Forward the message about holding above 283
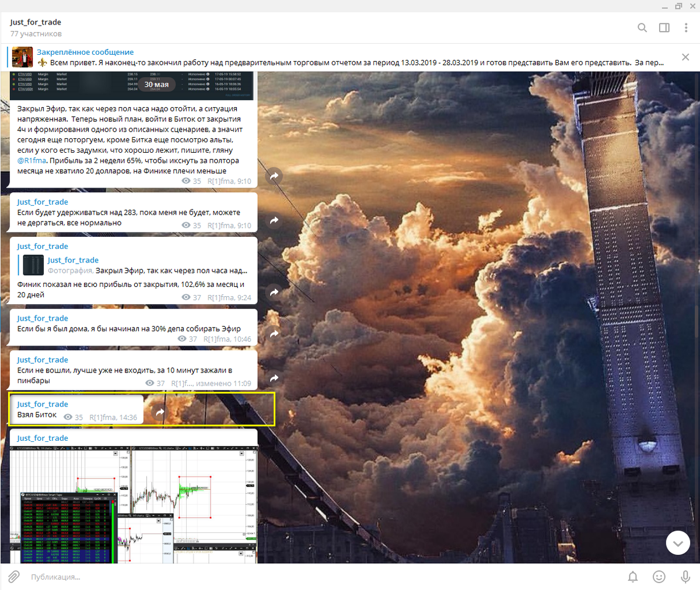This screenshot has width=700, height=590. coord(275,220)
